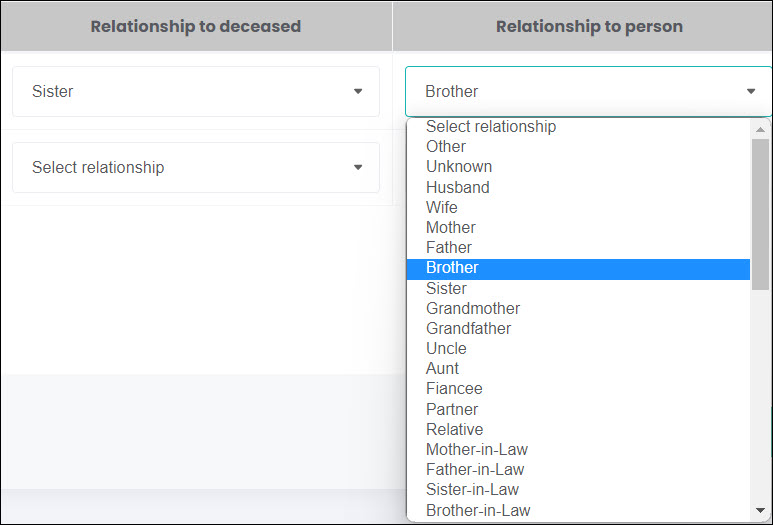Choose Unknown from the relationship list
773x525 pixels.
click(578, 167)
